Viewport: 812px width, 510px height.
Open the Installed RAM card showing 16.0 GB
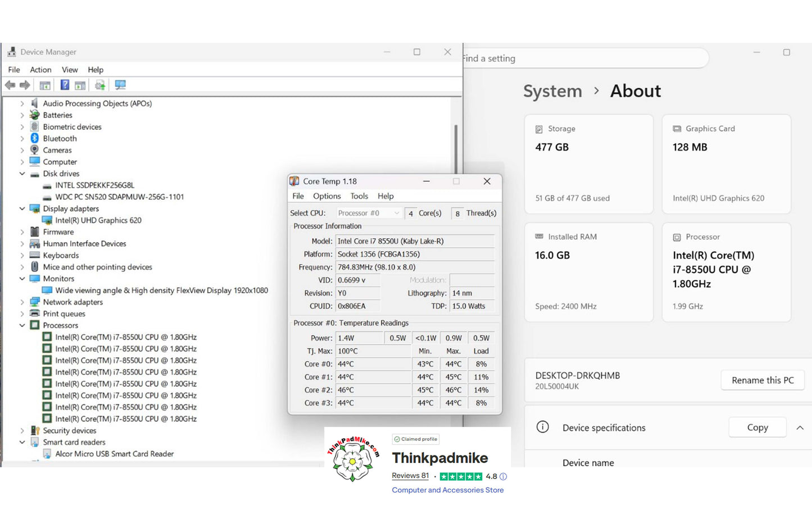coord(589,272)
